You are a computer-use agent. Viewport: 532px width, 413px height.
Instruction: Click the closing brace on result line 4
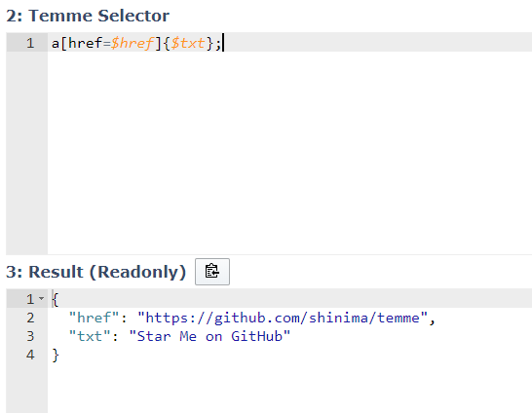[56, 355]
